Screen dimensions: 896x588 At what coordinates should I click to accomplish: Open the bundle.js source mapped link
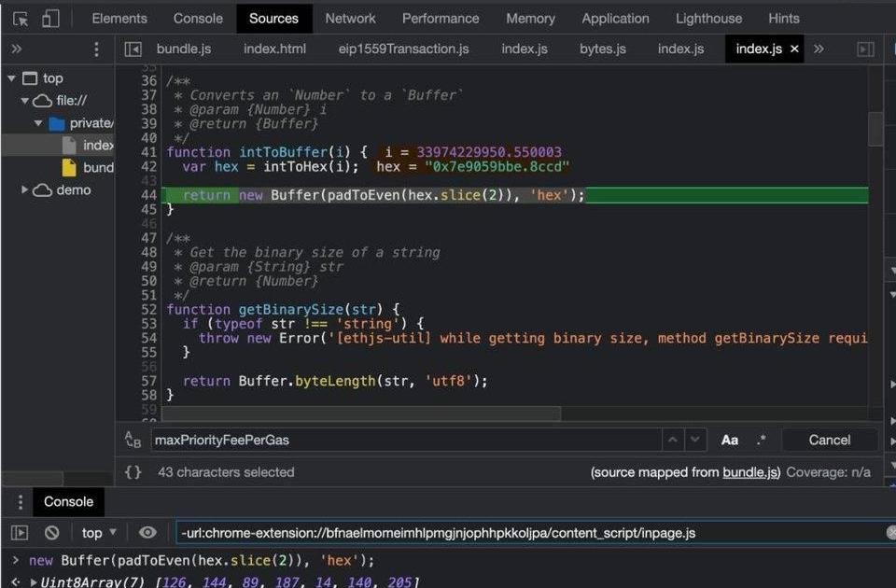pos(751,472)
